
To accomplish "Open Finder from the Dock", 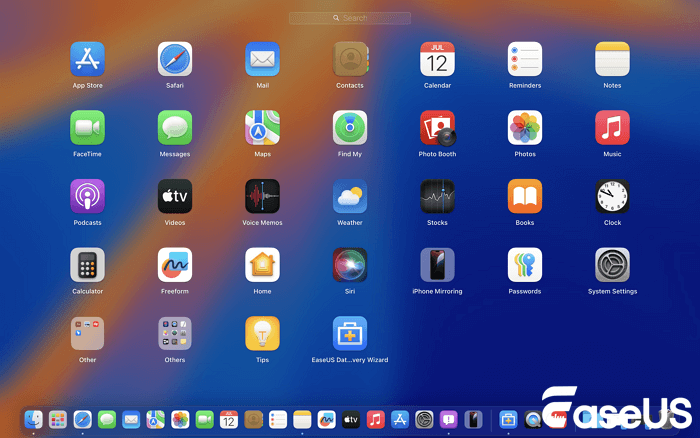I will coord(33,420).
